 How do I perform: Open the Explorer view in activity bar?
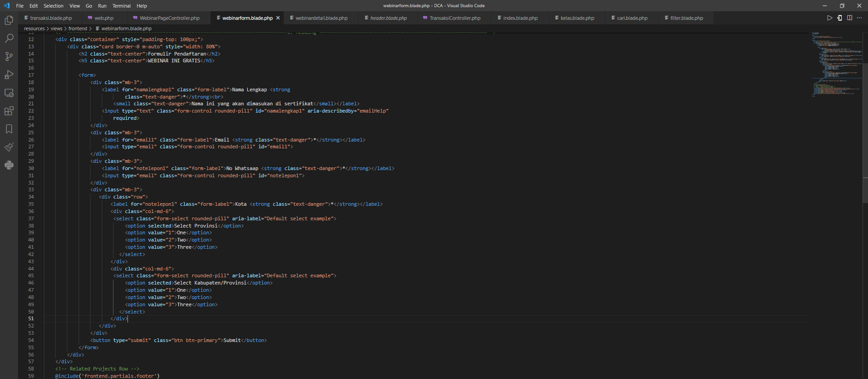pyautogui.click(x=9, y=21)
